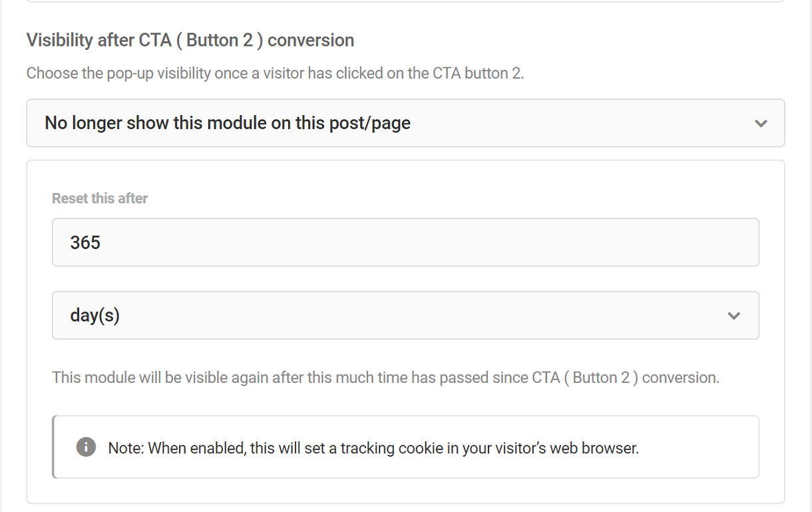Click the info icon in the note
The image size is (812, 512).
coord(86,447)
